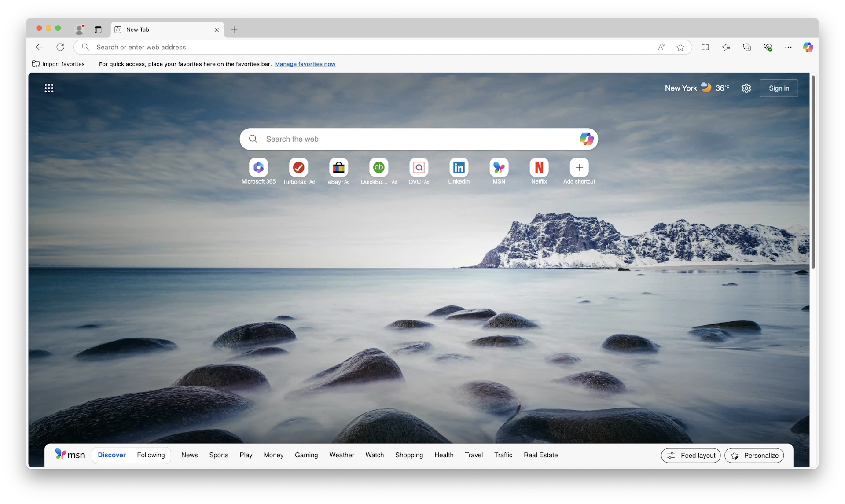Open the new tab page settings gear
The height and width of the screenshot is (504, 845).
point(746,88)
